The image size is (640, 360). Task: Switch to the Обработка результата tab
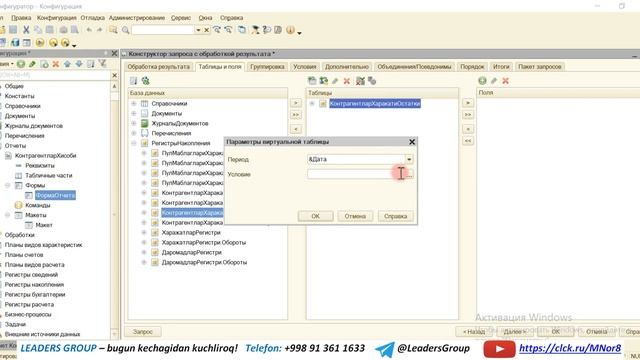pyautogui.click(x=158, y=67)
